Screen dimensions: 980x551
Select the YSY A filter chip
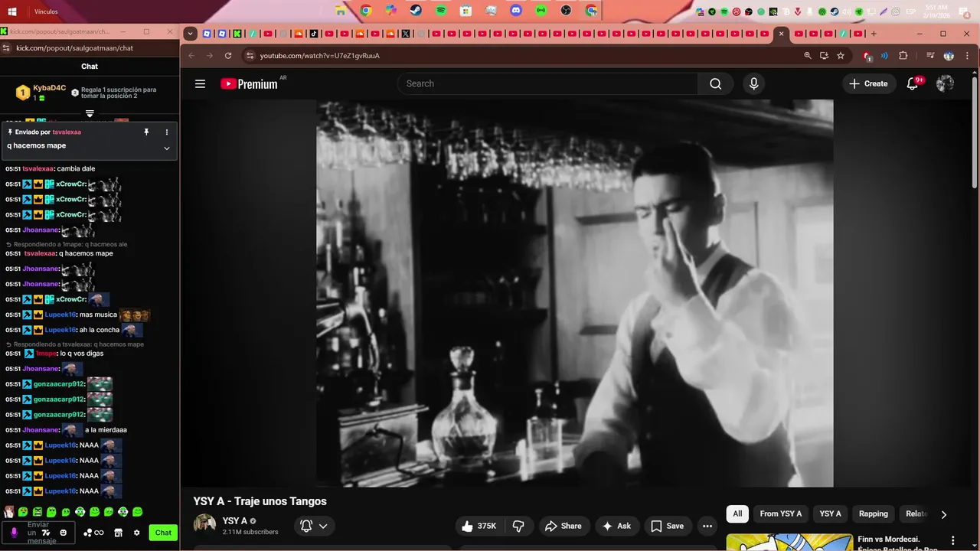pyautogui.click(x=830, y=514)
